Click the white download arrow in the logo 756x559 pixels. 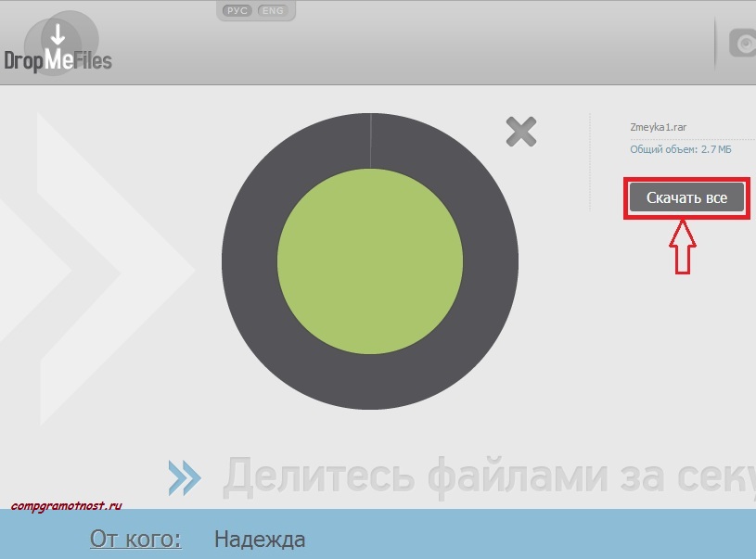pyautogui.click(x=58, y=36)
